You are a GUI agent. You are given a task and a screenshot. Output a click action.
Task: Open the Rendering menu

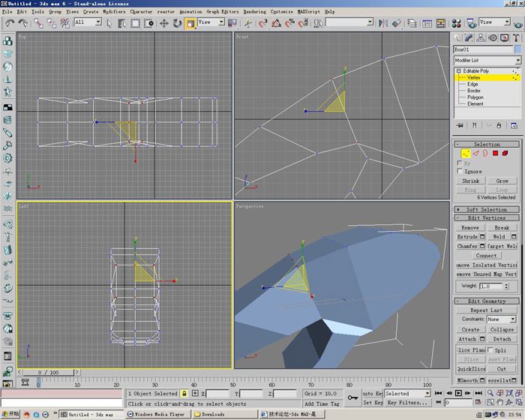(254, 12)
